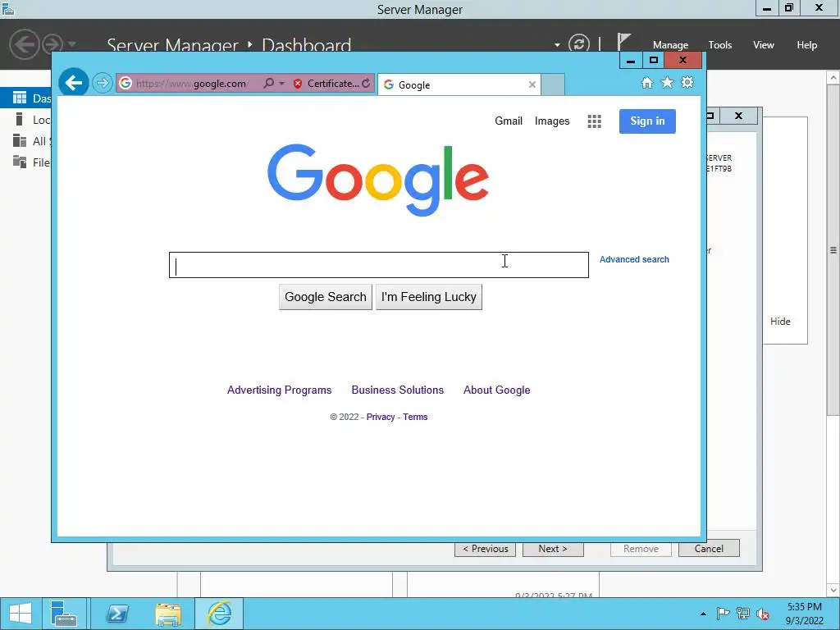Screen dimensions: 840x630
Task: Select Local Server in sidebar
Action: click(x=25, y=120)
